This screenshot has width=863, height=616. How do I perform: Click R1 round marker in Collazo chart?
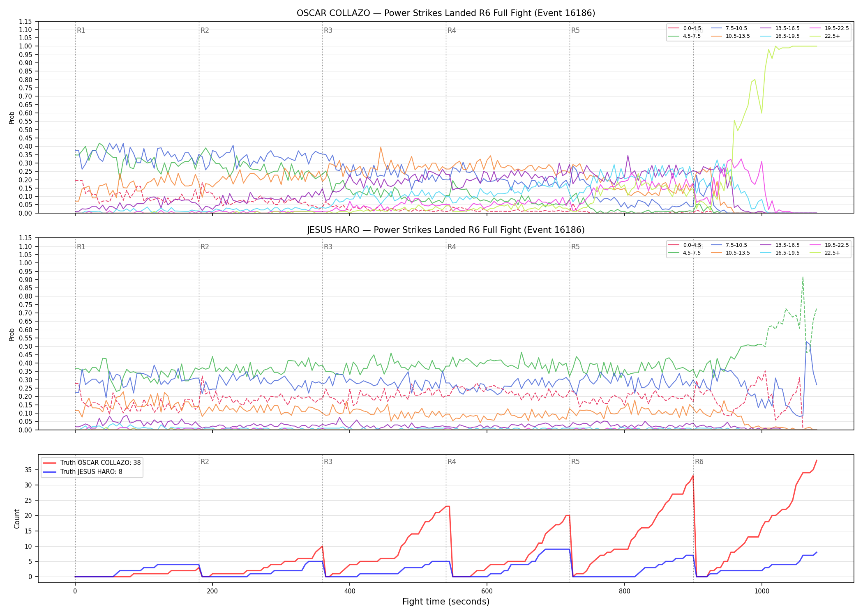81,30
